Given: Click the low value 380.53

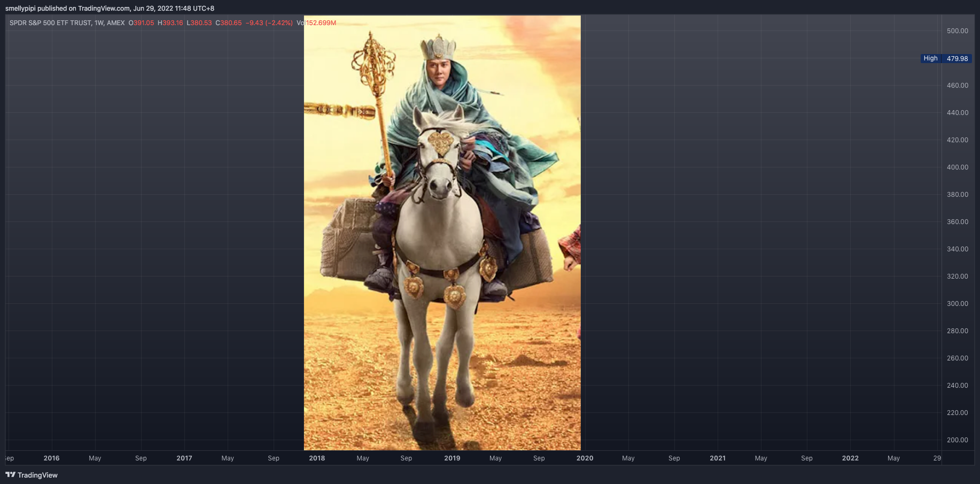Looking at the screenshot, I should tap(201, 23).
